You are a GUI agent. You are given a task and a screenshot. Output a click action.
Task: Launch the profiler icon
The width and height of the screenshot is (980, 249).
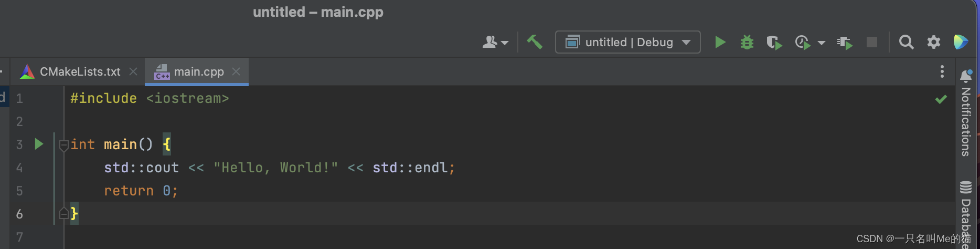click(x=802, y=42)
